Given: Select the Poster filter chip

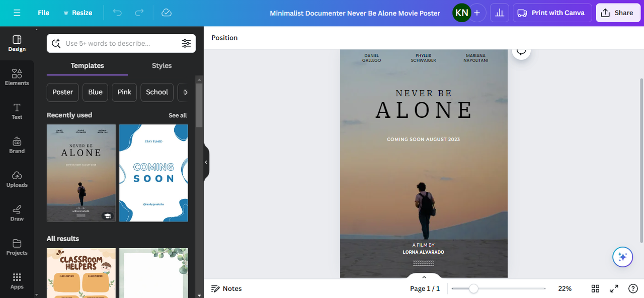Looking at the screenshot, I should [x=63, y=92].
